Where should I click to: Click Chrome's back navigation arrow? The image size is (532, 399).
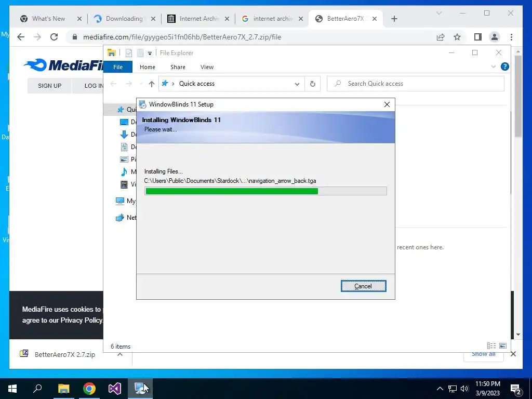[21, 37]
